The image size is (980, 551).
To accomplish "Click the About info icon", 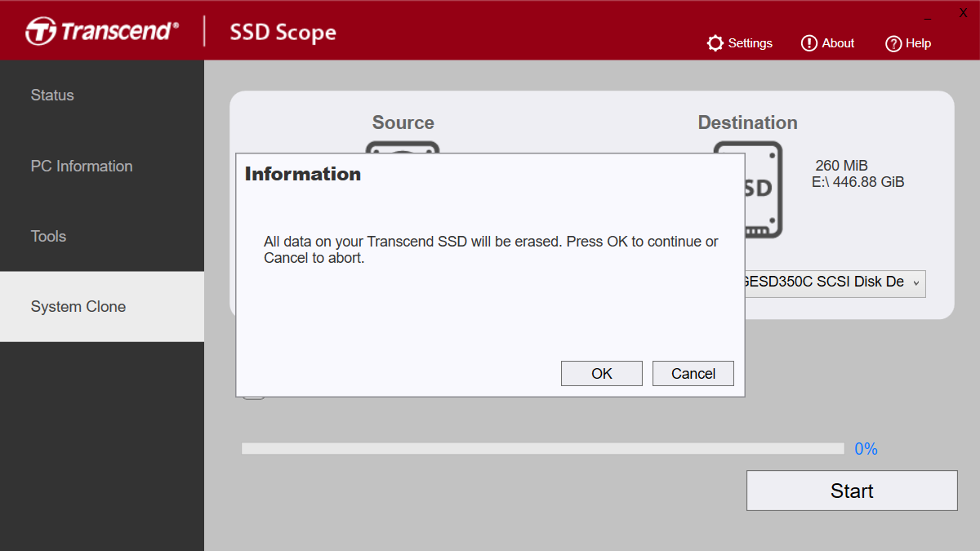I will (x=808, y=43).
